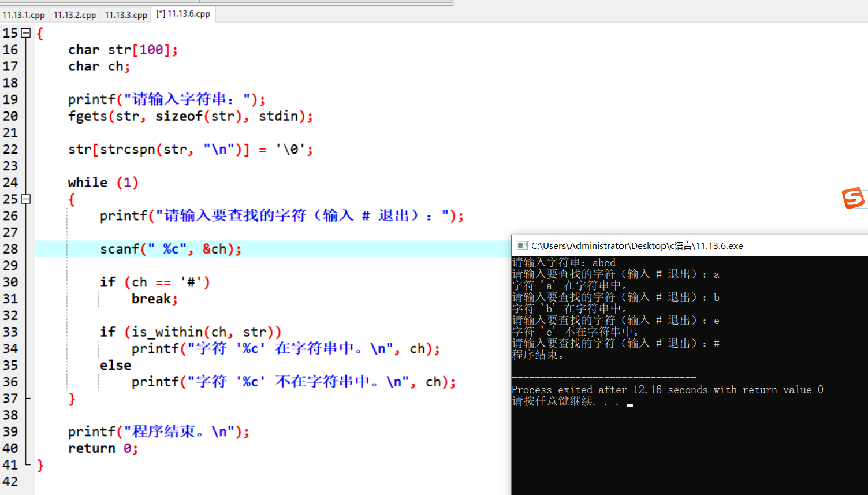
Task: Click the 'return 0;' statement
Action: (x=103, y=449)
